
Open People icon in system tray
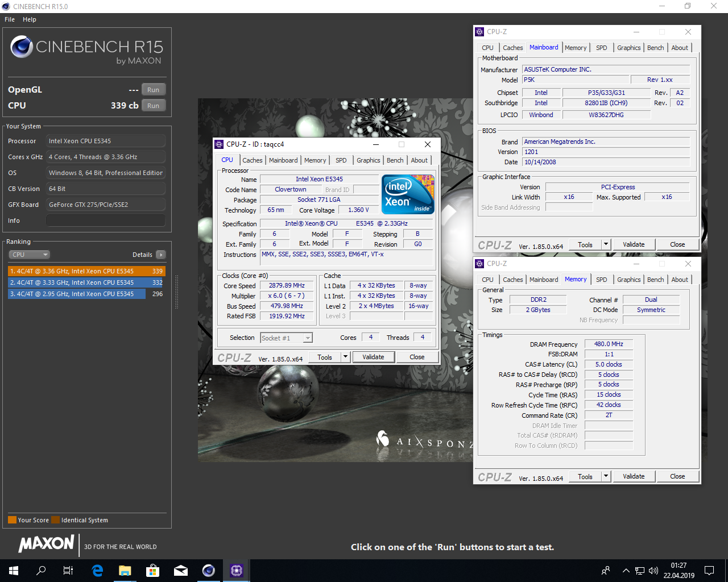(606, 571)
